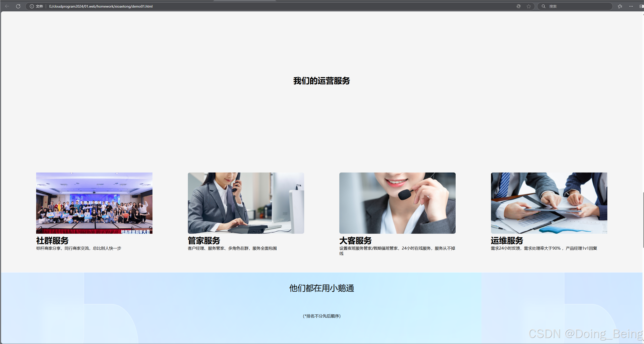
Task: Click the 运维服务 heading
Action: point(507,240)
